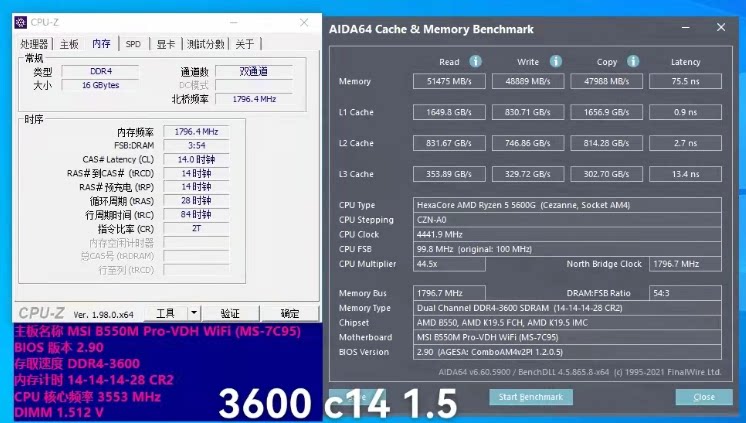The width and height of the screenshot is (746, 423).
Task: Click the 工具 button in CPU-Z
Action: point(166,314)
